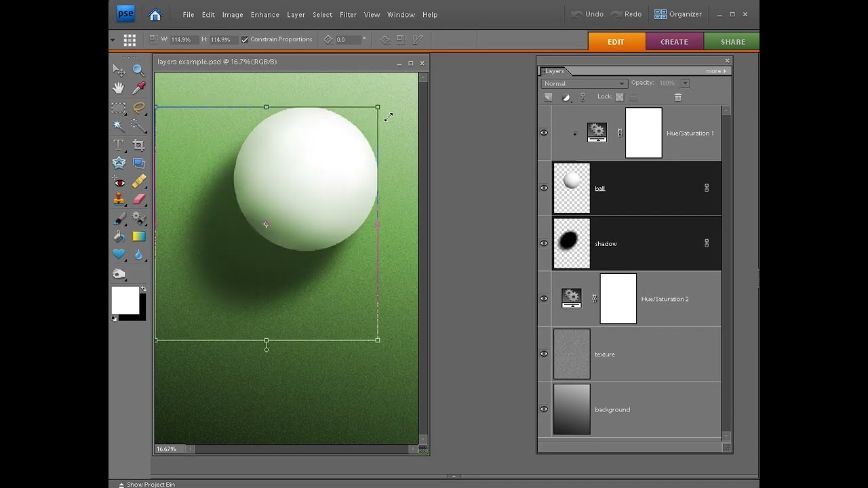Expand the Show Project Bin panel

click(x=146, y=485)
